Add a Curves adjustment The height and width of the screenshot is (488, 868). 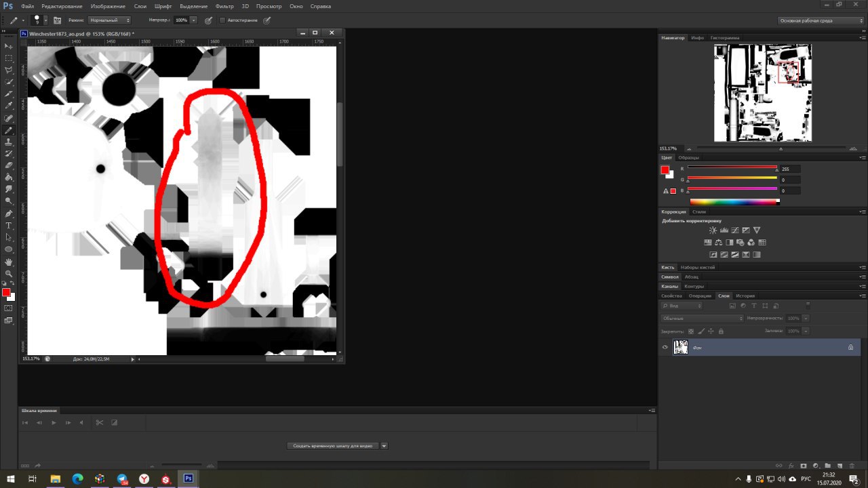[734, 230]
